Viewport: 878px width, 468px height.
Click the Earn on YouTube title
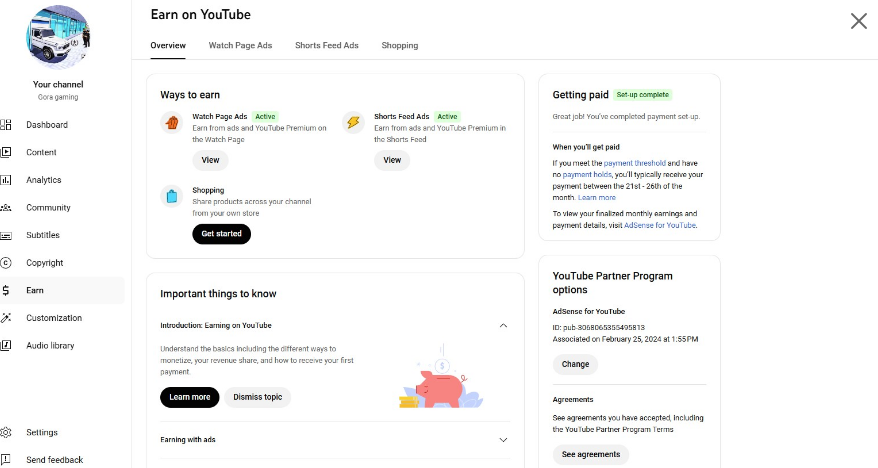pyautogui.click(x=200, y=15)
